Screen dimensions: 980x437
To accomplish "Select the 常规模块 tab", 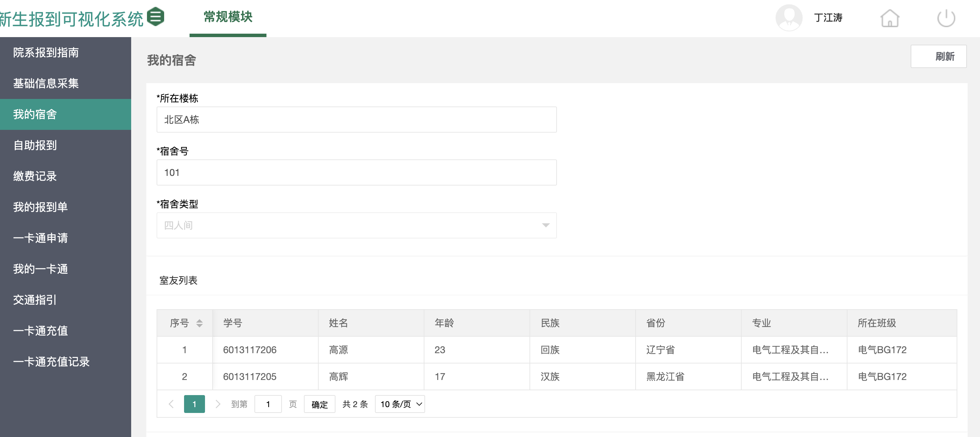I will point(228,17).
